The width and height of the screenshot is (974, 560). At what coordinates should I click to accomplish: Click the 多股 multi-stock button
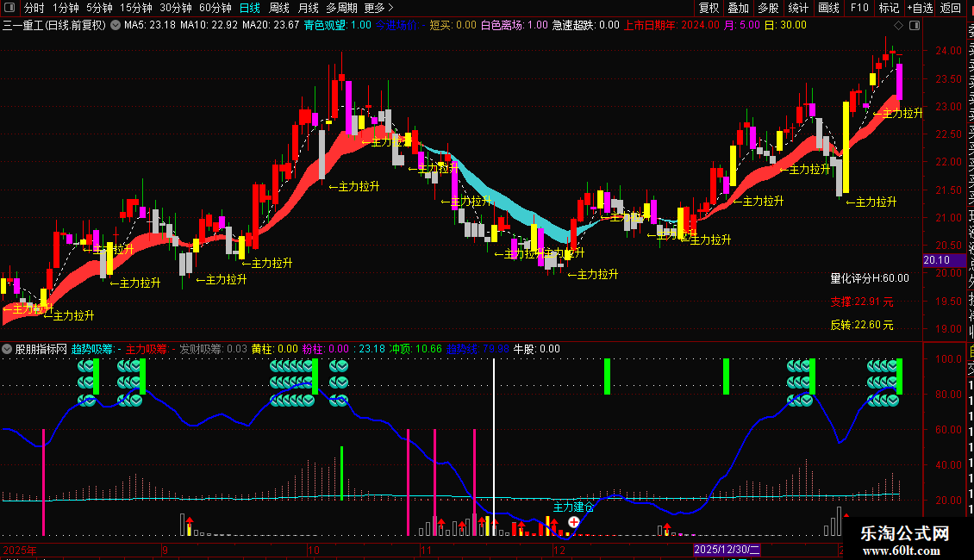[768, 8]
